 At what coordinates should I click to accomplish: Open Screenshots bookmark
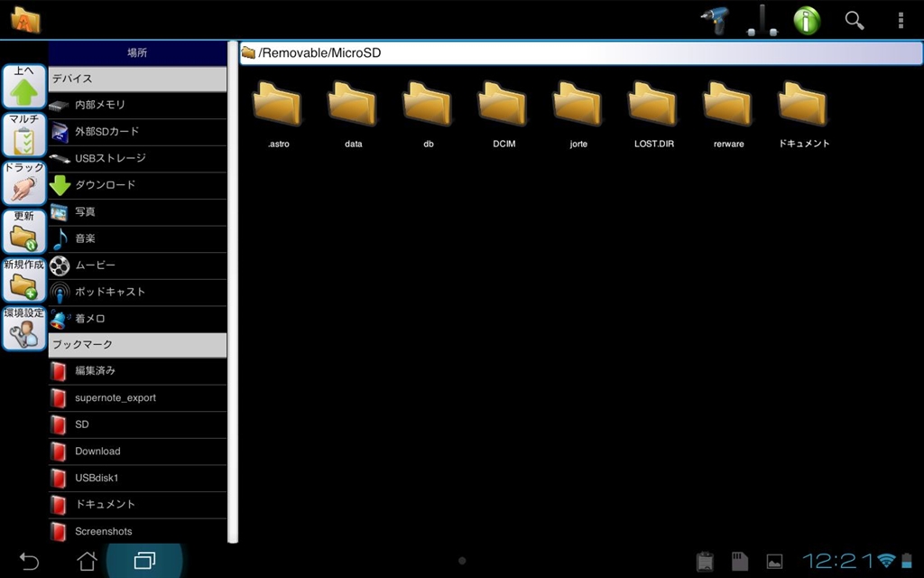click(x=137, y=531)
